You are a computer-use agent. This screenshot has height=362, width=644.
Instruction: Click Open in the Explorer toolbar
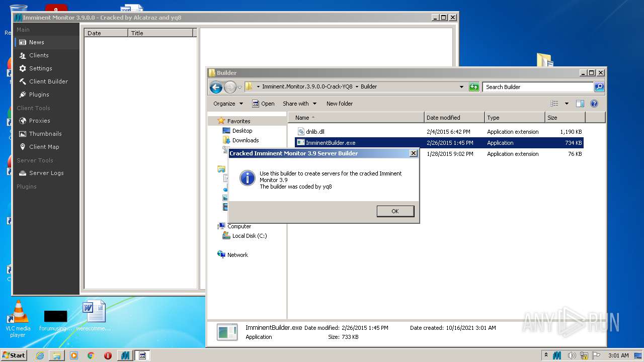point(263,104)
